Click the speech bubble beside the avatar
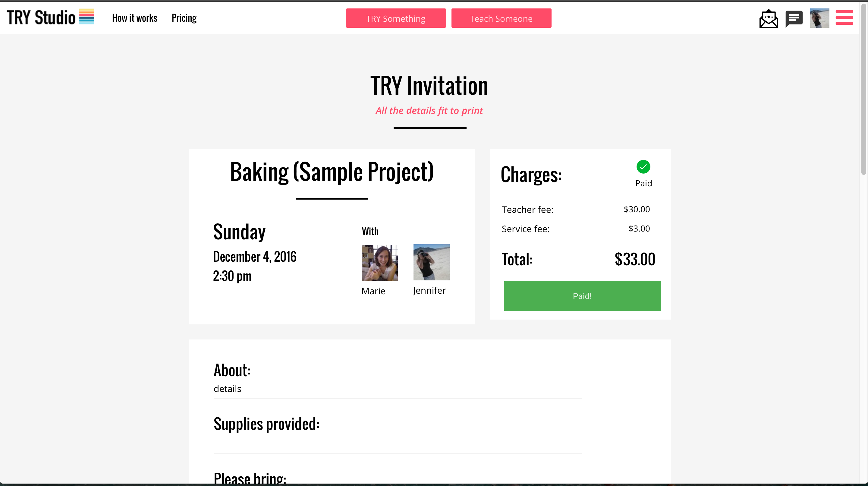 pyautogui.click(x=794, y=18)
